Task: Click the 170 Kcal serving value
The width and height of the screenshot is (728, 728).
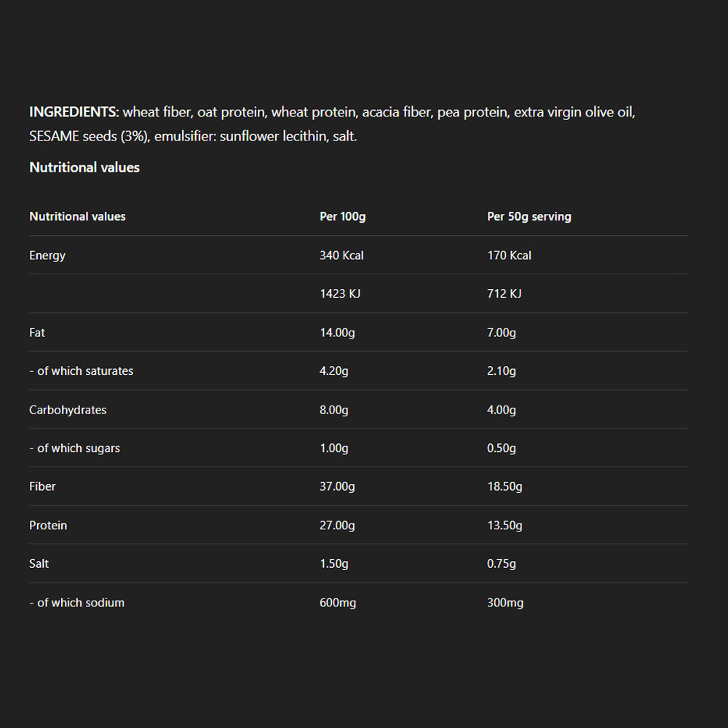Action: [x=509, y=256]
